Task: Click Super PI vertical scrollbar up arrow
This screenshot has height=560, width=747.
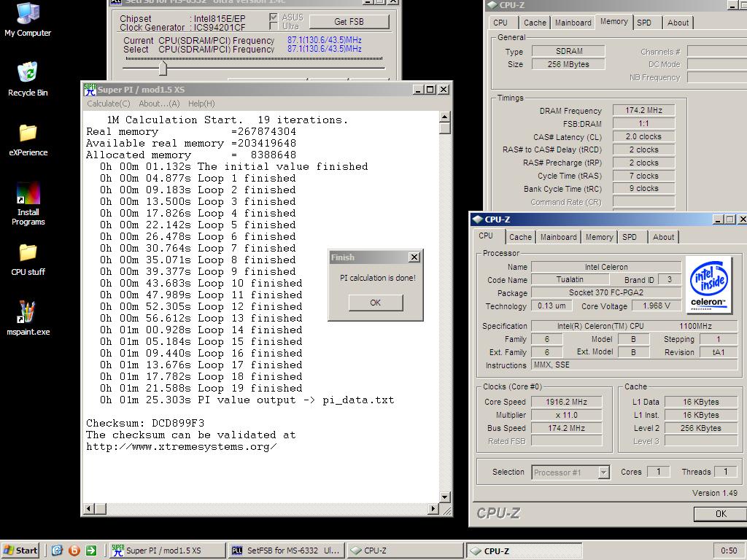Action: coord(445,117)
